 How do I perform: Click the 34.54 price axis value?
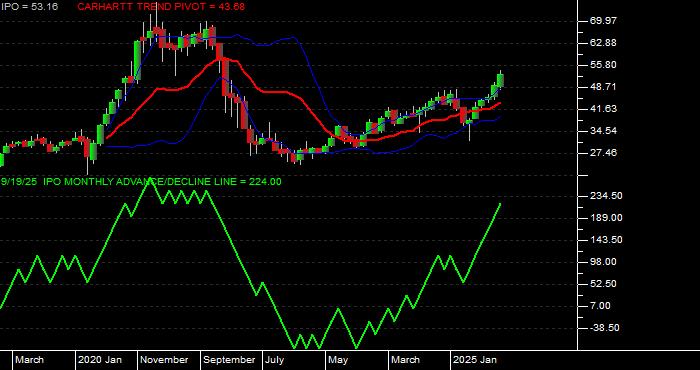(x=603, y=131)
